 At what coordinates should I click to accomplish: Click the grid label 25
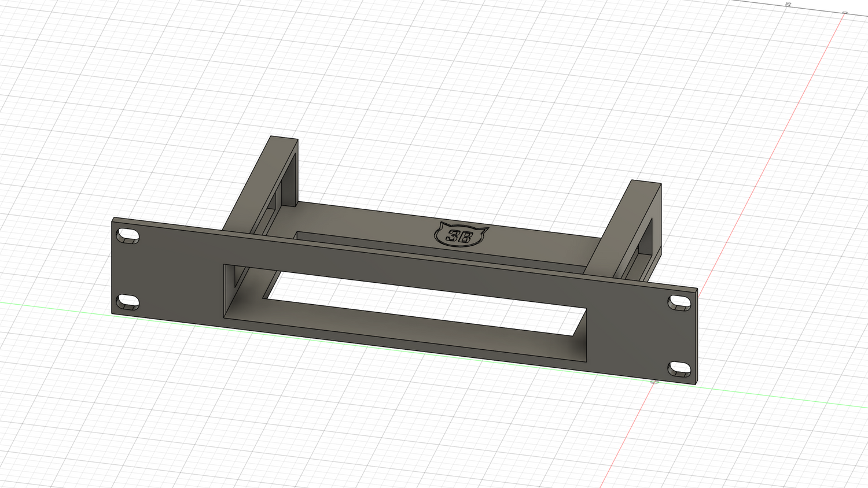pyautogui.click(x=788, y=5)
